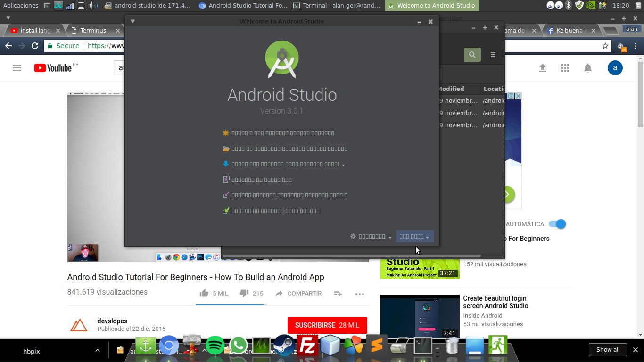
Task: Launch FileZilla from the dock
Action: pos(307,346)
